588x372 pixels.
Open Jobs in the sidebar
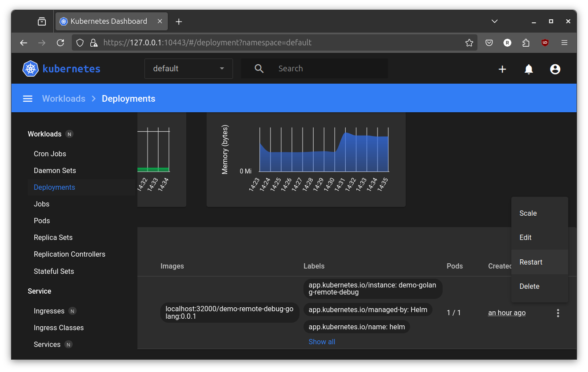pos(41,204)
